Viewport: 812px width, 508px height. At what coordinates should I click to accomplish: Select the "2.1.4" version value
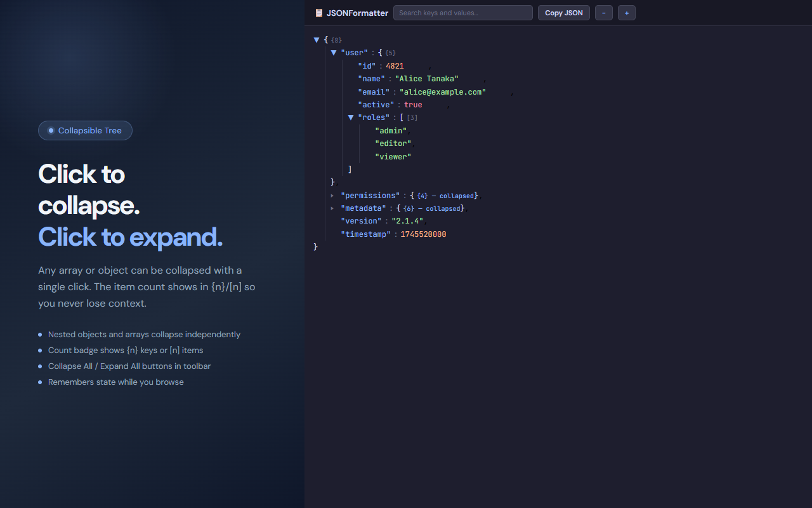(407, 221)
